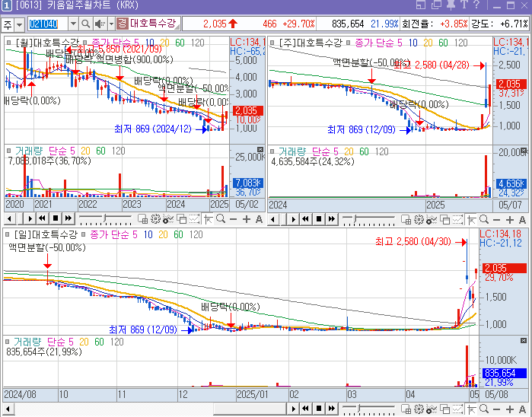This screenshot has height=417, width=532.
Task: Zoom out daily chart with minus icon
Action: coord(497,409)
